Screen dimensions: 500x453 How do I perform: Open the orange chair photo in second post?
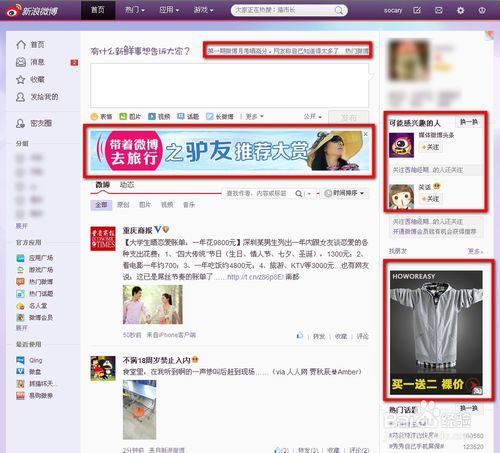pos(139,410)
